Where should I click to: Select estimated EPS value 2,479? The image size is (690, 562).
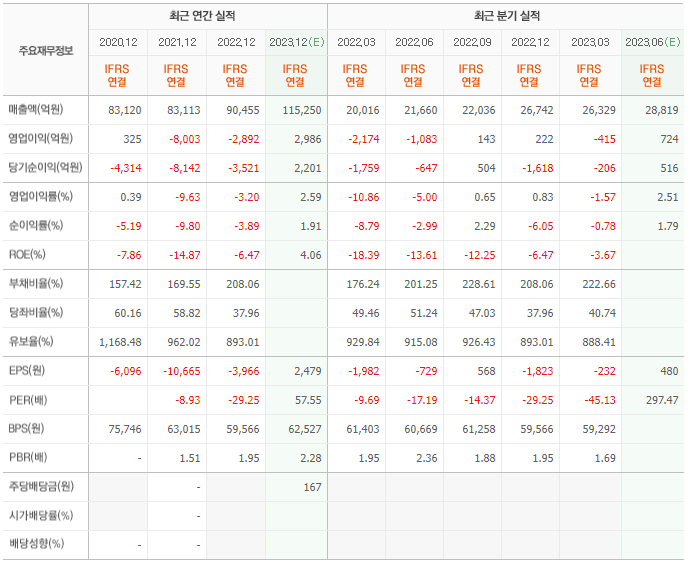coord(308,371)
